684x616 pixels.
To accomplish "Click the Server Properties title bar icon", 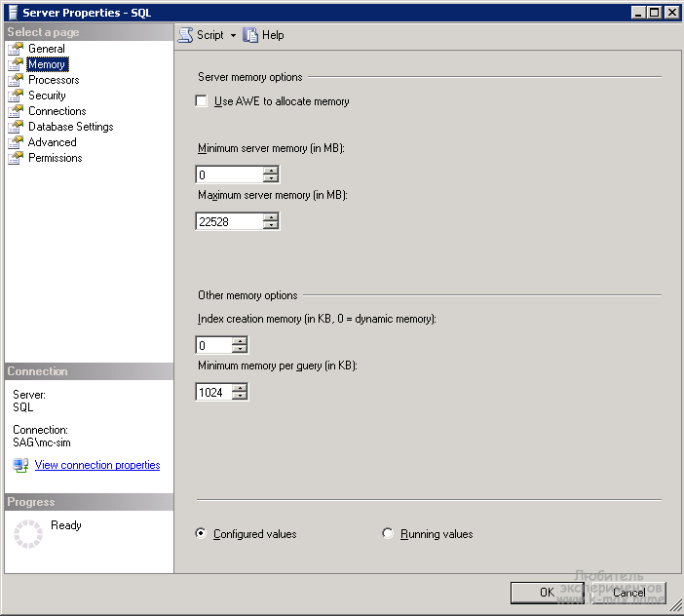I will click(13, 13).
